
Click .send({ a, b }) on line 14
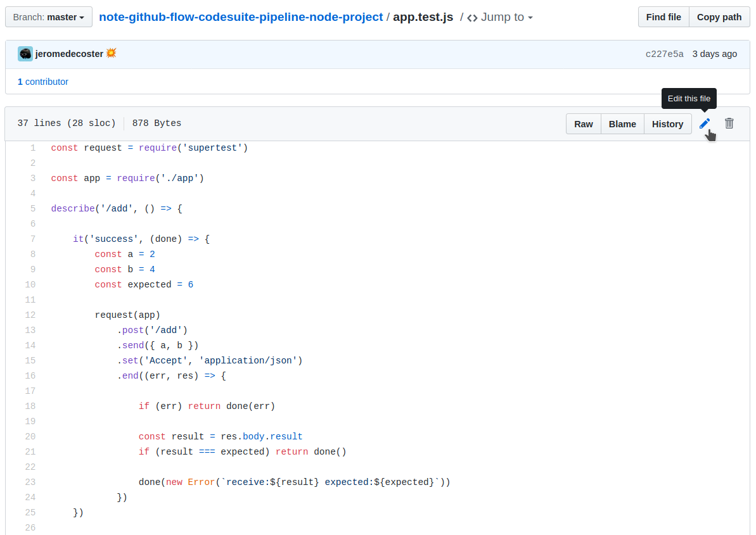158,345
